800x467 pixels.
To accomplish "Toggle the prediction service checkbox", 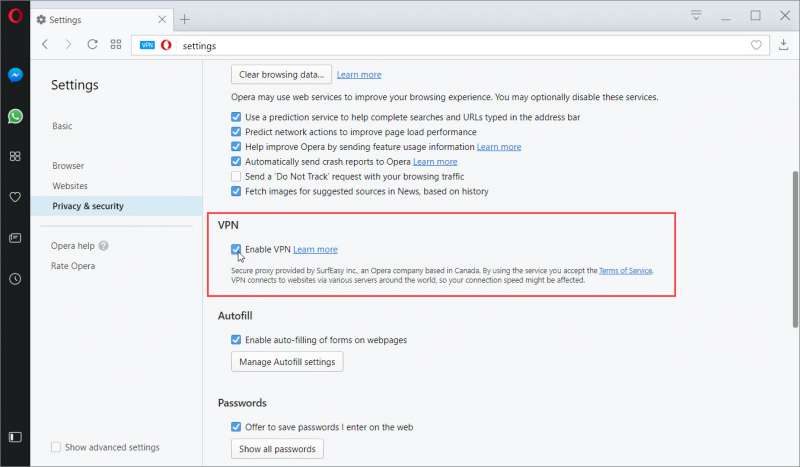I will click(x=236, y=117).
